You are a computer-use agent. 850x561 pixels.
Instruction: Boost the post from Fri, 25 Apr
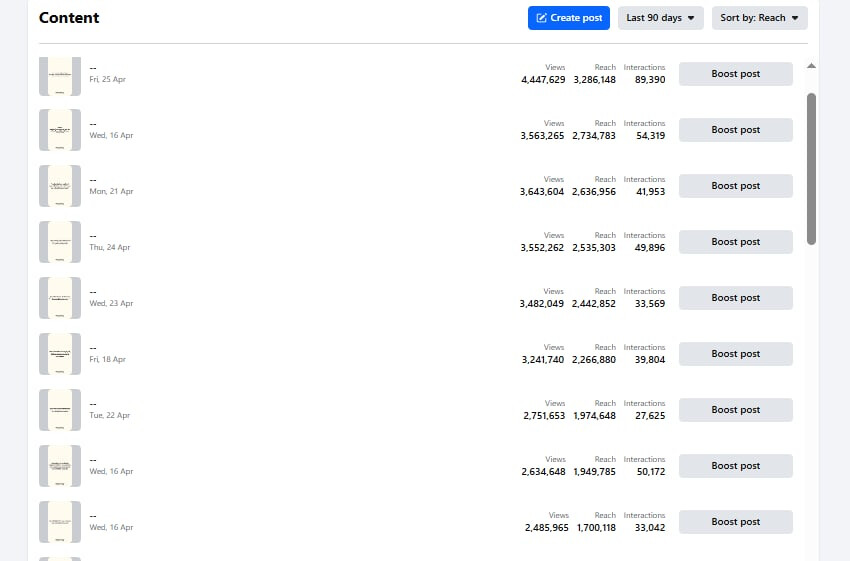coord(736,74)
